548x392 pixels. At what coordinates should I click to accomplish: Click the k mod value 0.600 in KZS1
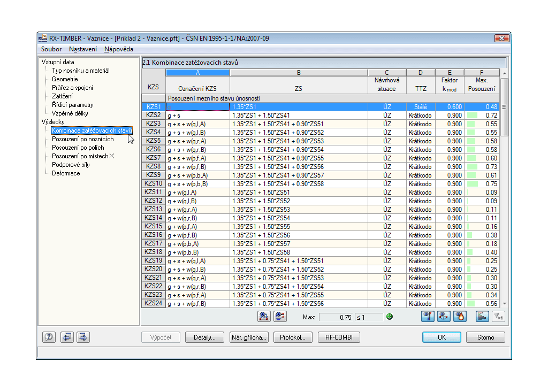click(x=450, y=107)
